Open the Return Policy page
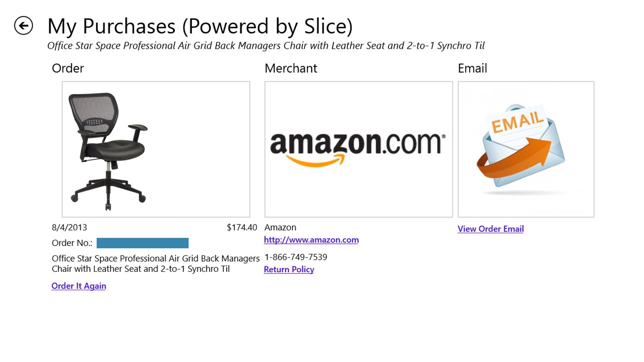Viewport: 644px width, 362px height. [289, 269]
